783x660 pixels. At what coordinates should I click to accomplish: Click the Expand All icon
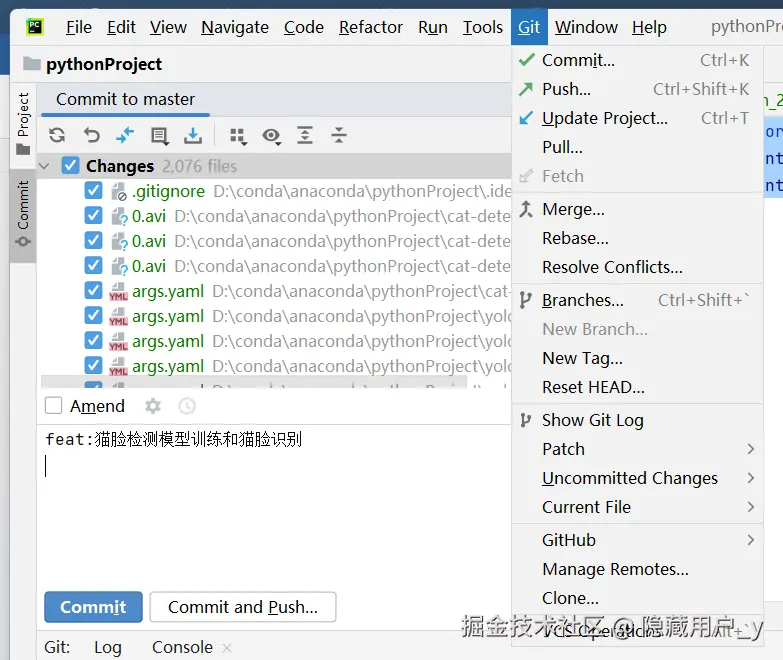[305, 135]
